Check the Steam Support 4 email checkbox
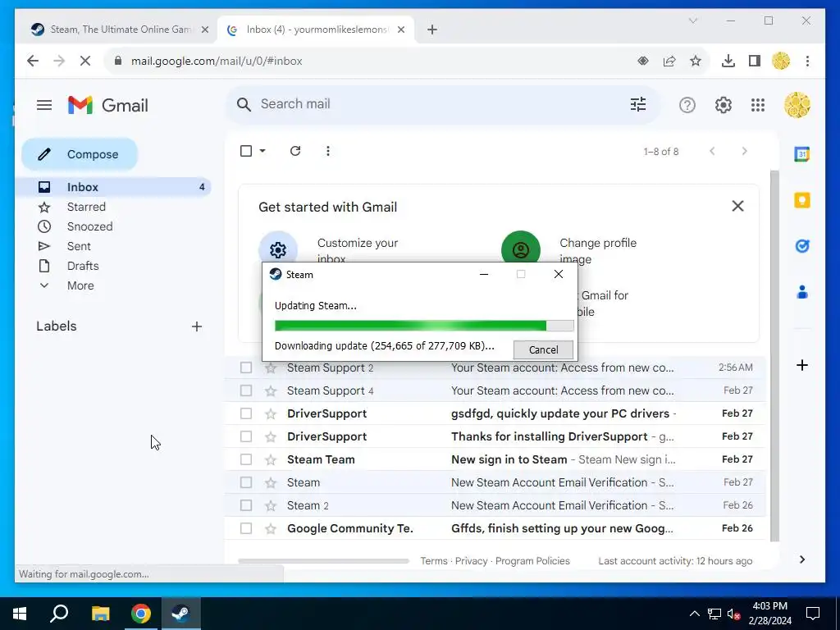Screen dimensions: 840x630 click(x=246, y=390)
